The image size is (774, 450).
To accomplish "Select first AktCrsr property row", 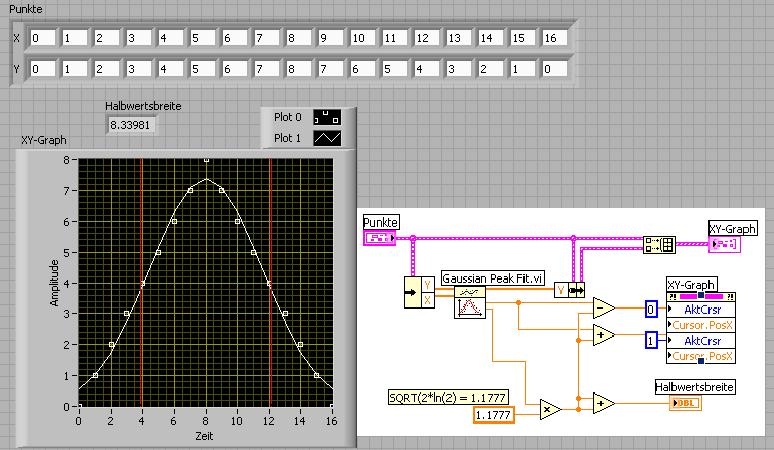I will click(x=701, y=309).
